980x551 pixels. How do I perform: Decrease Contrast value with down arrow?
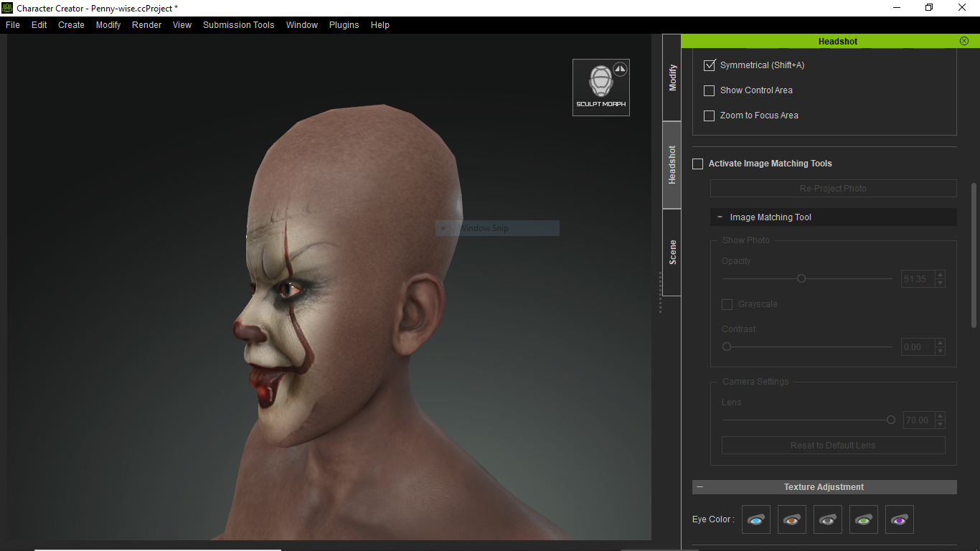[x=941, y=352]
